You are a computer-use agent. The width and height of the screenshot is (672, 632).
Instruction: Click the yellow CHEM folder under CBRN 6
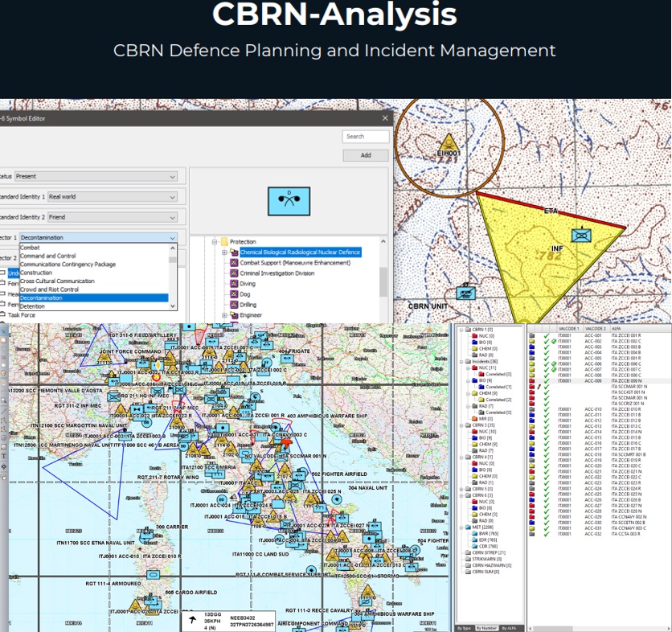(x=474, y=514)
